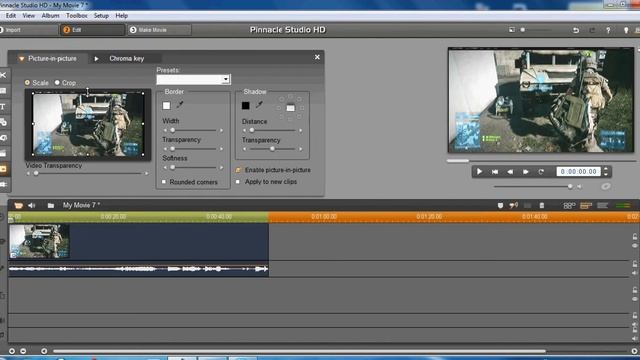Play the preview video
The image size is (640, 360).
tap(479, 172)
